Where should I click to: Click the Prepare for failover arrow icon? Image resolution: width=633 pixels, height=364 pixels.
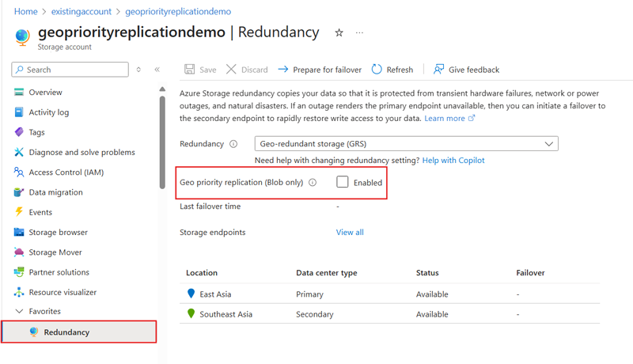point(283,70)
